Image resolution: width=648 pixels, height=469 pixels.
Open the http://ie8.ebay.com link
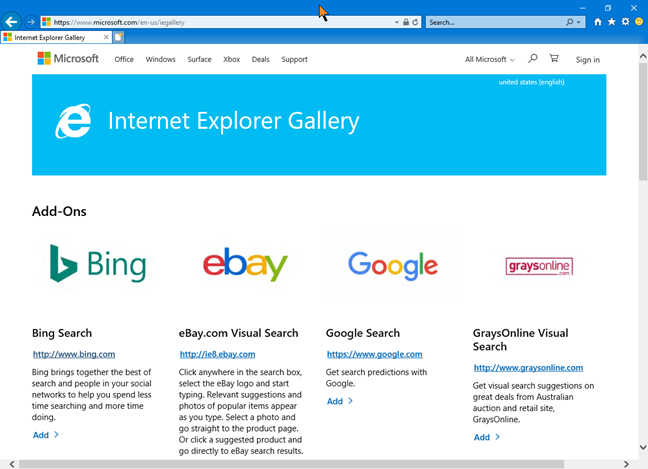click(217, 354)
